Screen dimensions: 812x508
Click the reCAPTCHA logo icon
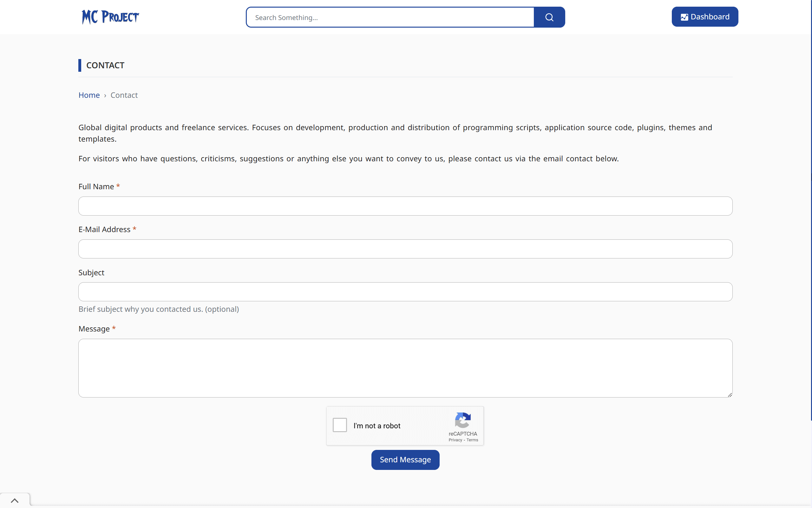pos(463,420)
